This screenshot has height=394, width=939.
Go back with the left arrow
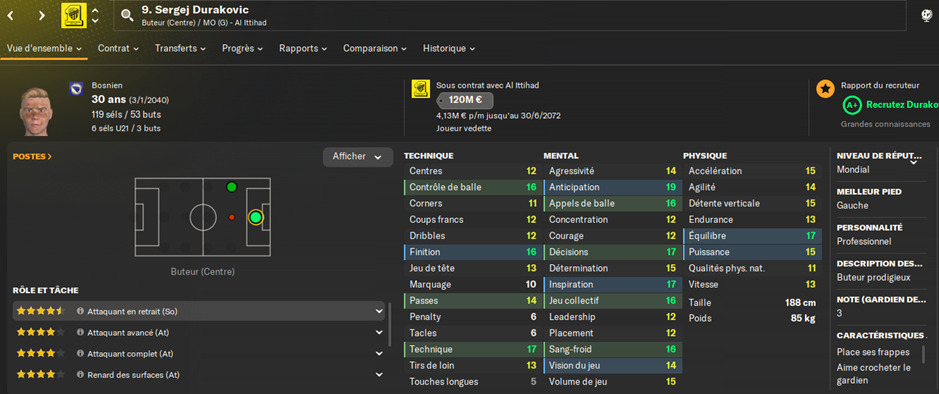(x=10, y=16)
